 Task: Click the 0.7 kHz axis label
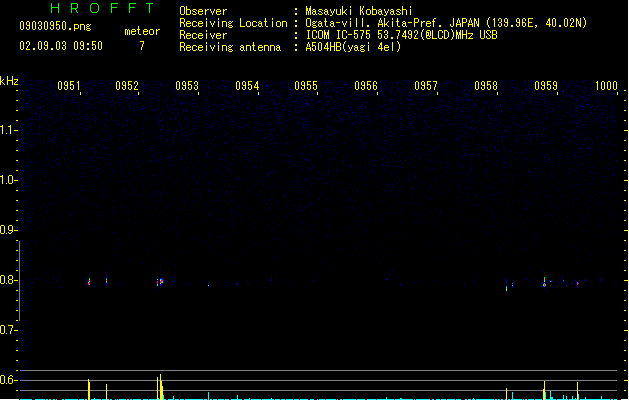(x=8, y=330)
